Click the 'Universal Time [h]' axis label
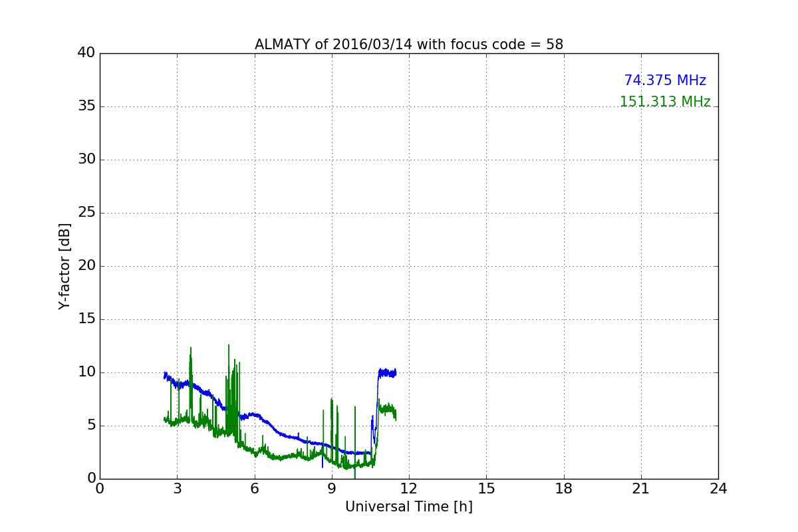This screenshot has height=532, width=798. point(409,507)
